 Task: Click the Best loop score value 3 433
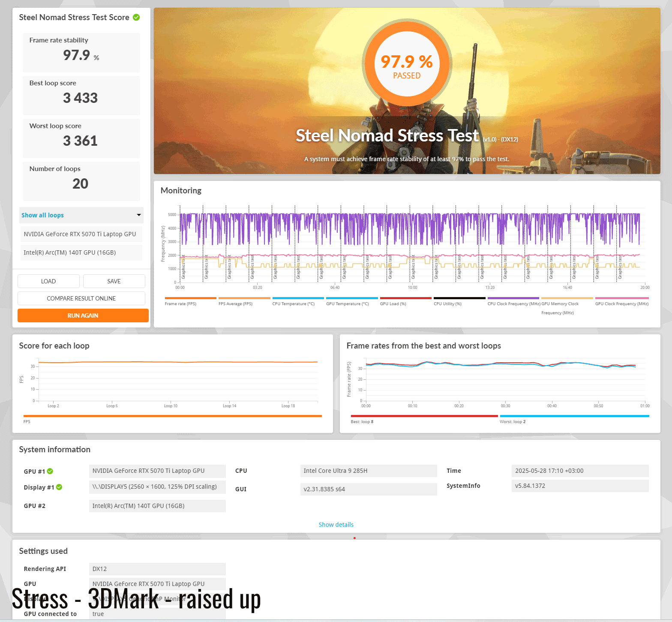(81, 98)
